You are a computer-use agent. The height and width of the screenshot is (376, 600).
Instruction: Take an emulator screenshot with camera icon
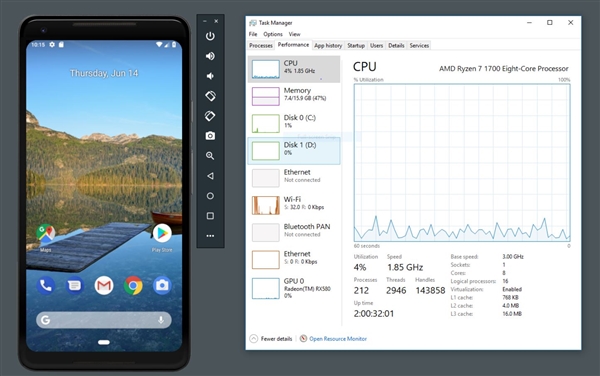(x=210, y=136)
